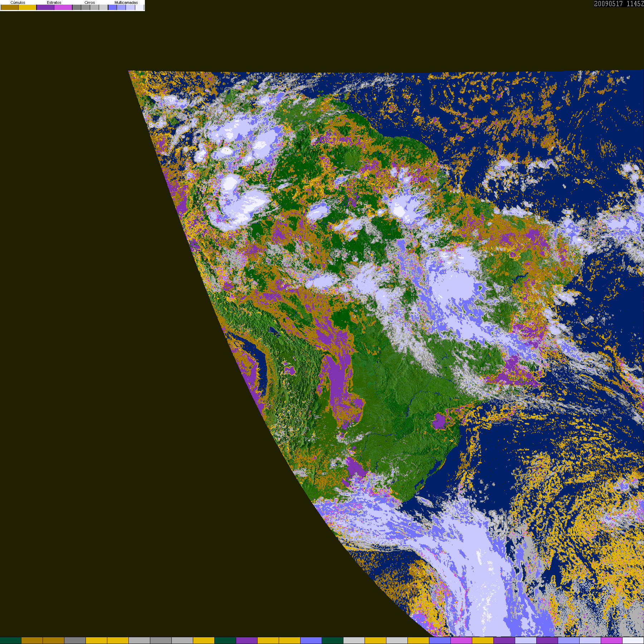Viewport: 644px width, 644px height.
Task: Click the 'Cúmulos' legend label
Action: [18, 3]
